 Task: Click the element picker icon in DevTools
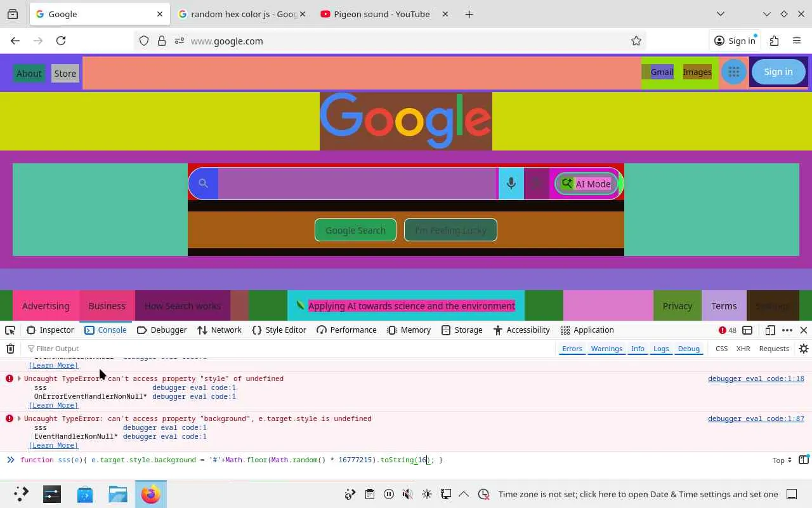(10, 330)
